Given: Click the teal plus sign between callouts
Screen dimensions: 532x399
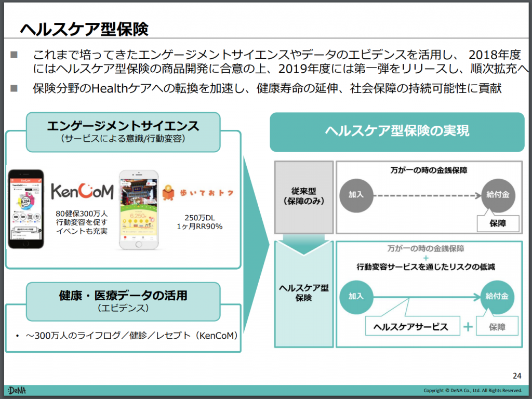Looking at the screenshot, I should 468,327.
